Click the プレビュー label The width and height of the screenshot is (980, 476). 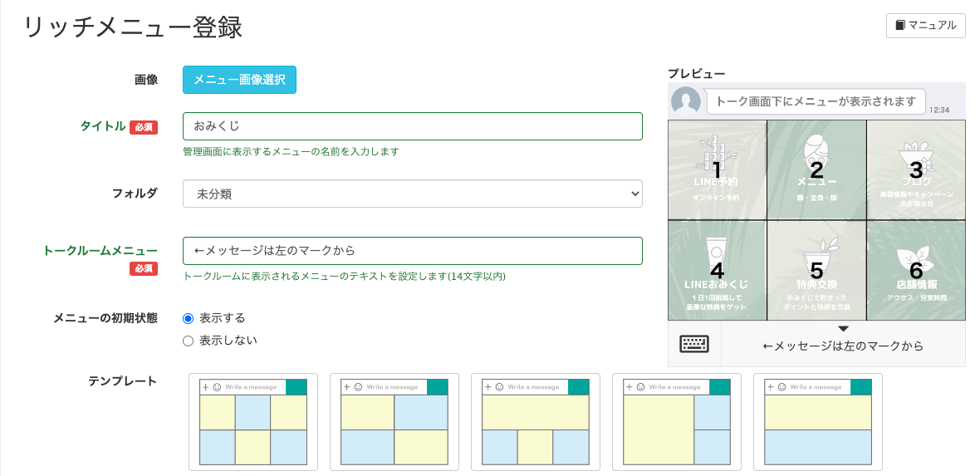696,74
